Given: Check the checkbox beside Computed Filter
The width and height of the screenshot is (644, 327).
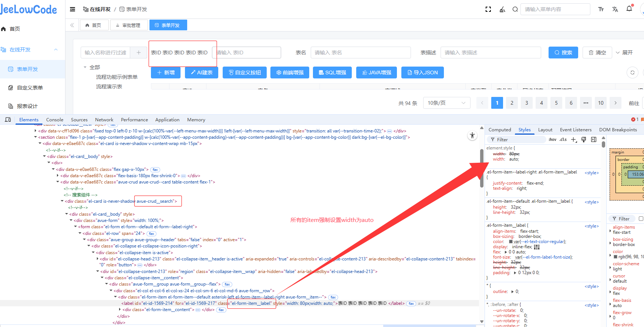Looking at the screenshot, I should pos(641,219).
